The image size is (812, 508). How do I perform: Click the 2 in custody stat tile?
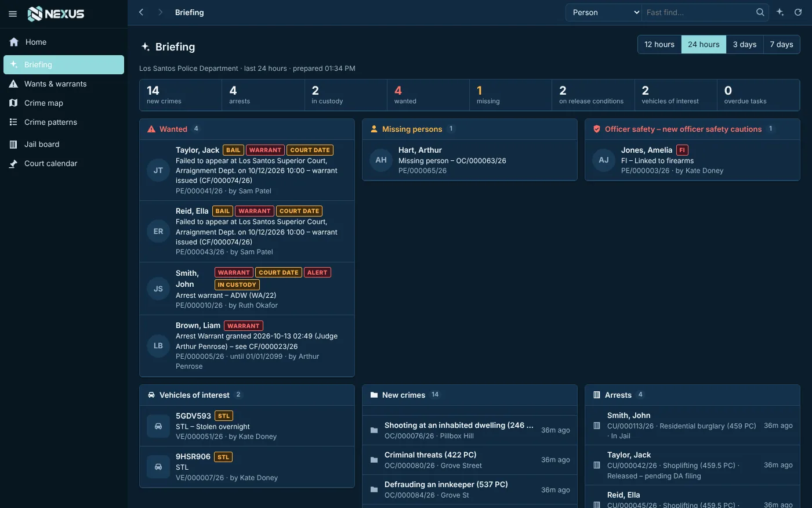[346, 95]
